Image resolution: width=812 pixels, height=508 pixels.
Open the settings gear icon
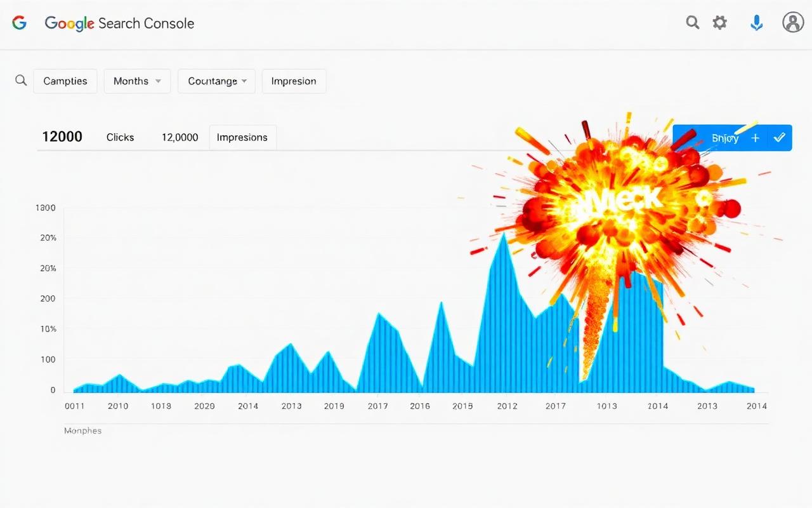click(x=720, y=22)
